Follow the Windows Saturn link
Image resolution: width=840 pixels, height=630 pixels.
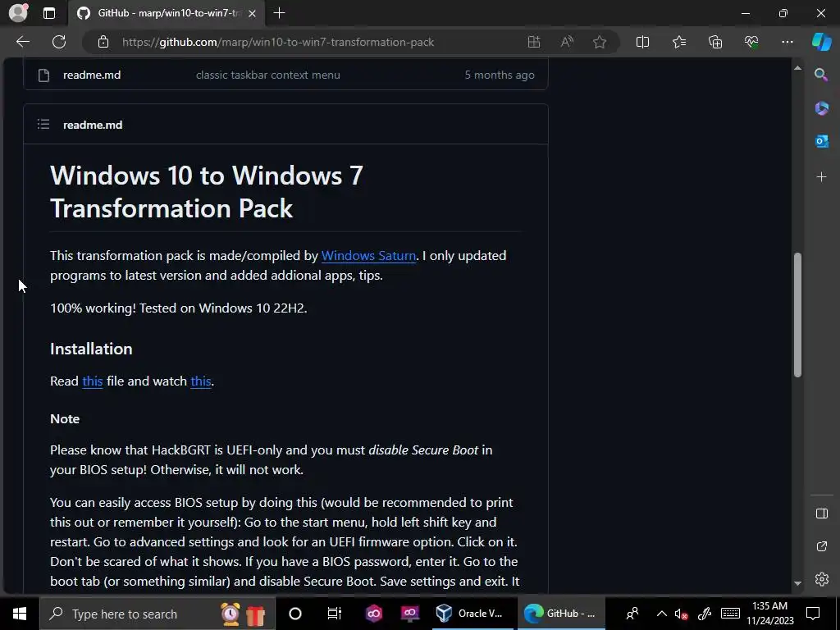point(368,256)
